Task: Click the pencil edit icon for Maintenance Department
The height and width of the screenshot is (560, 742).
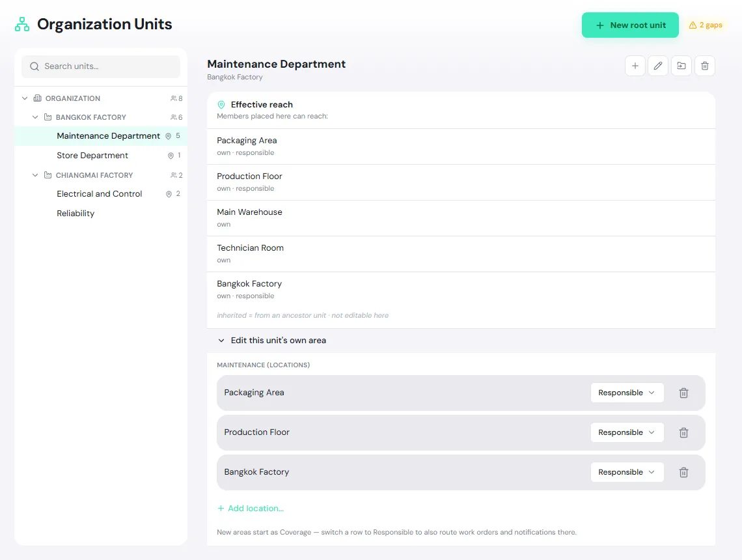Action: pyautogui.click(x=658, y=66)
